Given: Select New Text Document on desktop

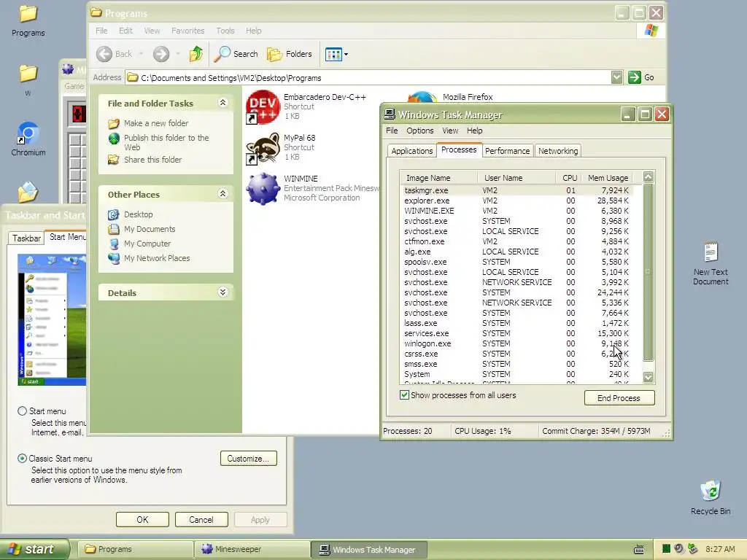Looking at the screenshot, I should pyautogui.click(x=711, y=263).
